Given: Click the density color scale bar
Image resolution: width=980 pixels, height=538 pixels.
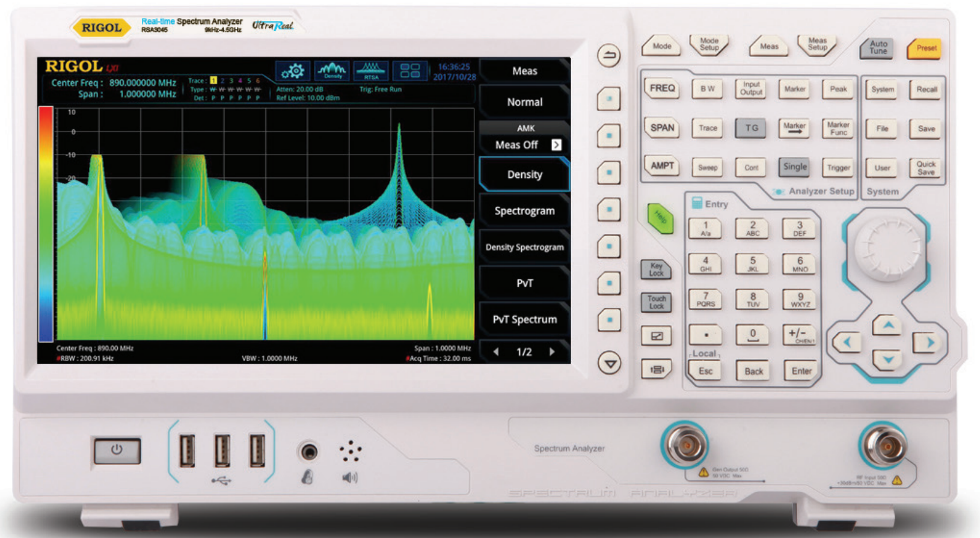Looking at the screenshot, I should click(x=46, y=224).
